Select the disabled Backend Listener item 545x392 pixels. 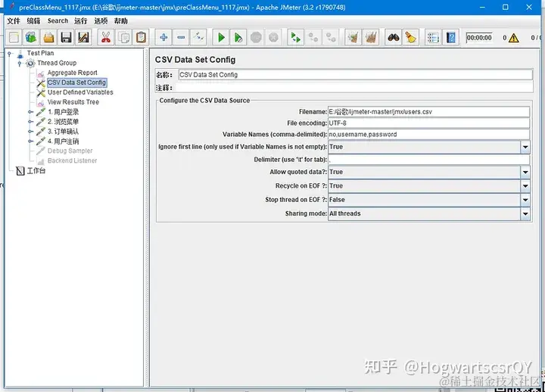click(x=73, y=160)
